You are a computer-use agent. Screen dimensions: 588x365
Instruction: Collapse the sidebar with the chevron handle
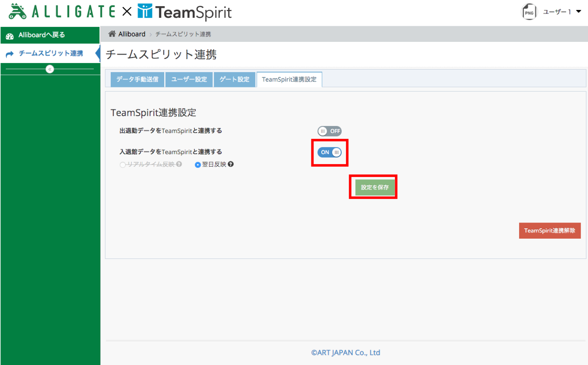click(x=50, y=69)
